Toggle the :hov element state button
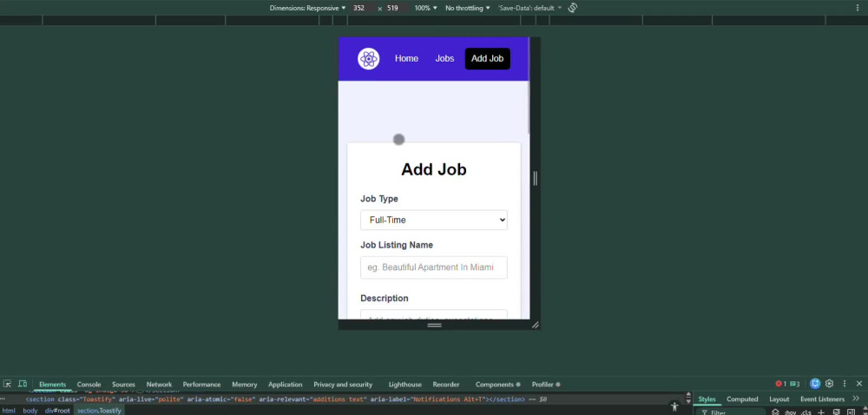The width and height of the screenshot is (868, 415). pos(791,412)
